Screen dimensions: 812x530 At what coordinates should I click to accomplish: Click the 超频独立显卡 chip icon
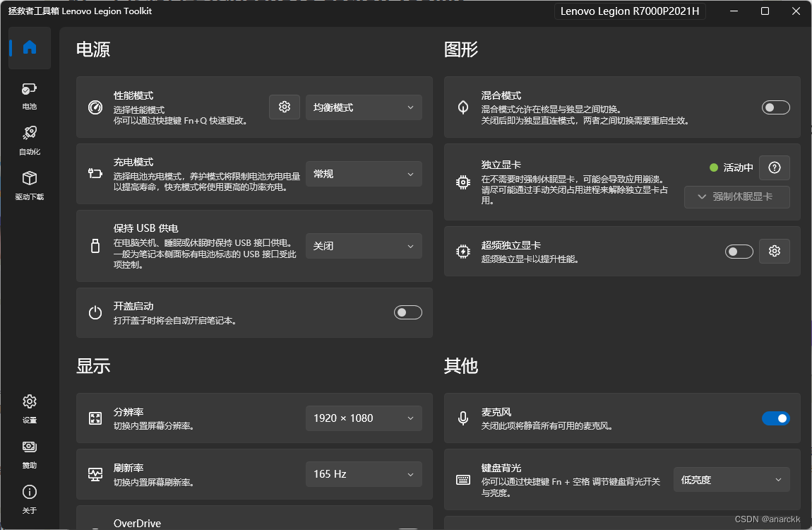(463, 252)
